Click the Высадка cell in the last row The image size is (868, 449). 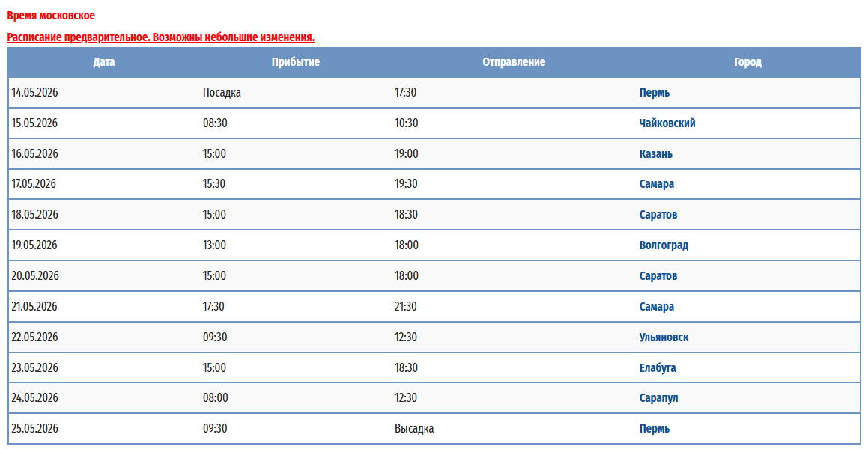pyautogui.click(x=414, y=429)
